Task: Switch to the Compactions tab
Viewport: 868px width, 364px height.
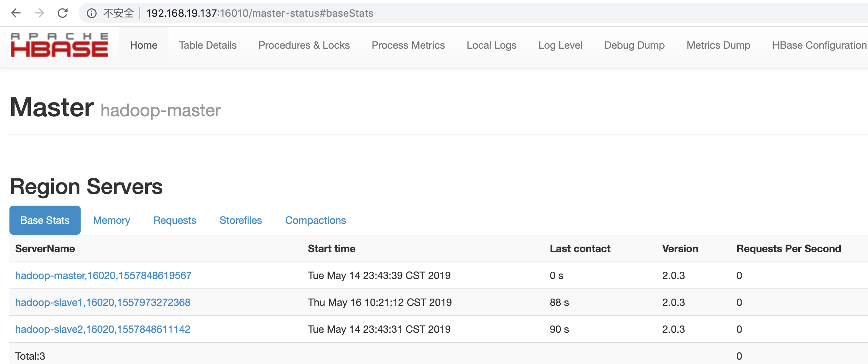Action: click(x=315, y=220)
